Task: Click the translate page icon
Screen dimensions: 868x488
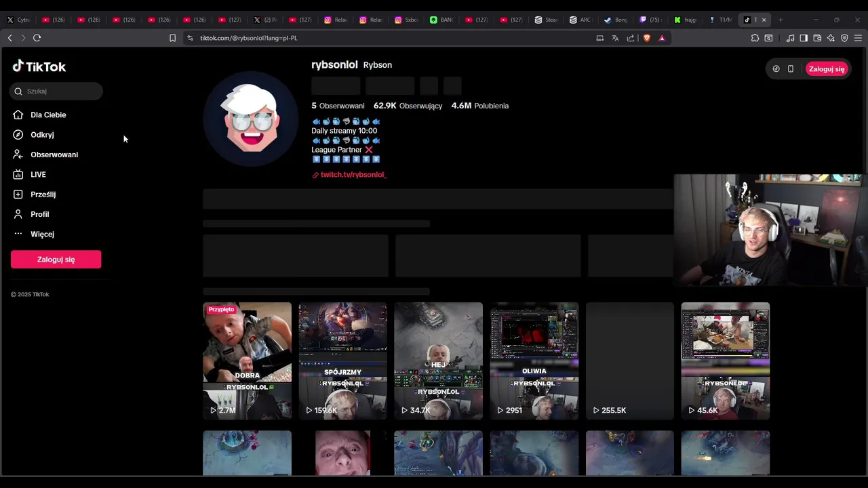Action: coord(615,38)
